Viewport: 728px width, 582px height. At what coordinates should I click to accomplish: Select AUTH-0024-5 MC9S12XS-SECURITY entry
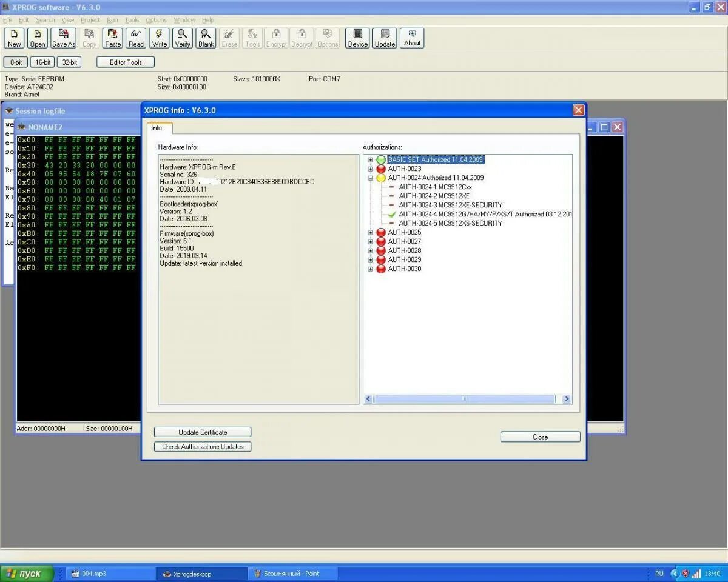click(x=451, y=223)
